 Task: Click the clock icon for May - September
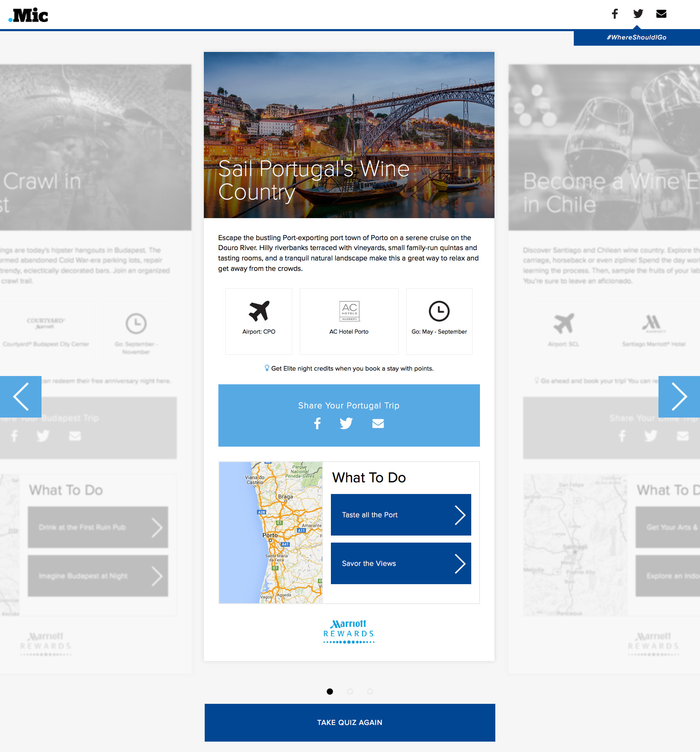[x=439, y=311]
